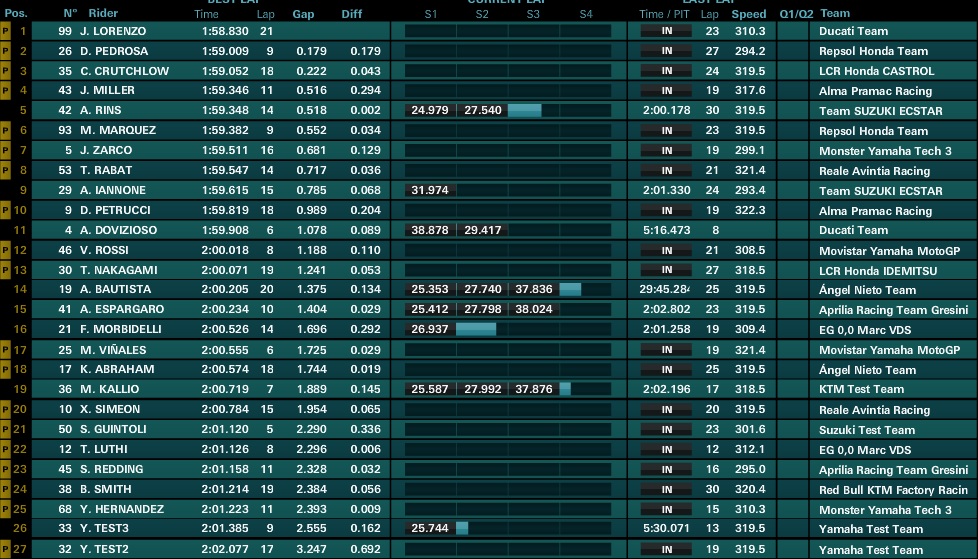Click Y. TEST3 S2 progress bar
This screenshot has height=559, width=978.
click(462, 528)
